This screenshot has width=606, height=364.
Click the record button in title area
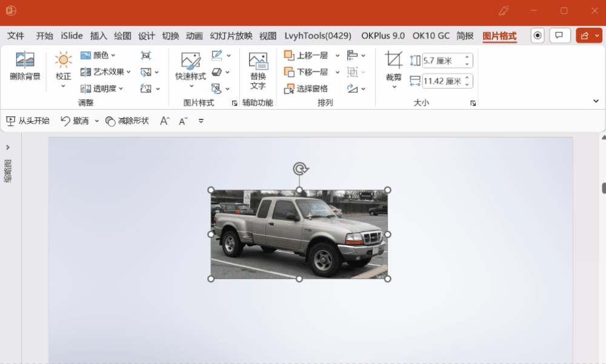click(538, 36)
